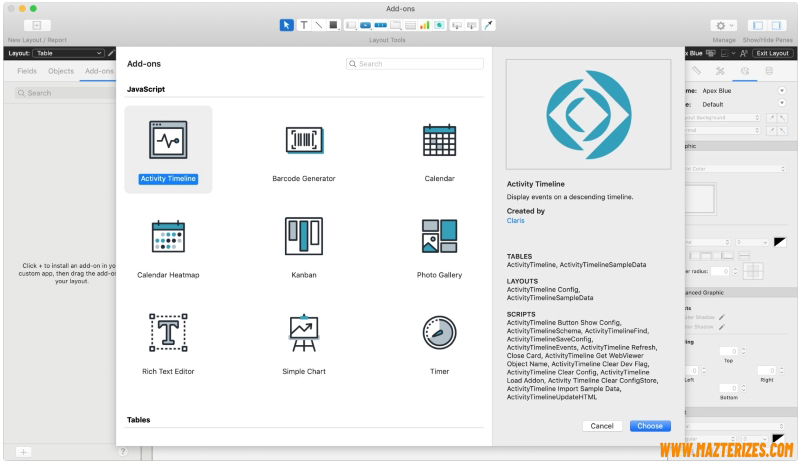800x463 pixels.
Task: Select the pointer selection tool
Action: point(286,25)
